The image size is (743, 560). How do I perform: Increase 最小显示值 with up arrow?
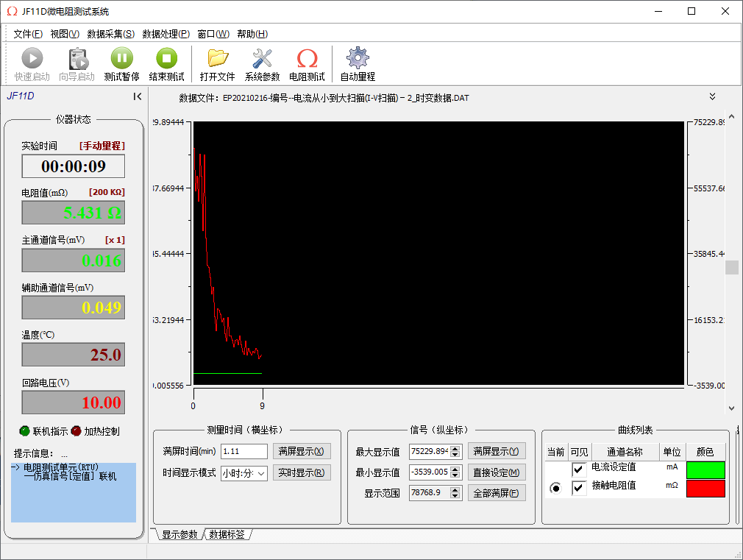click(455, 469)
